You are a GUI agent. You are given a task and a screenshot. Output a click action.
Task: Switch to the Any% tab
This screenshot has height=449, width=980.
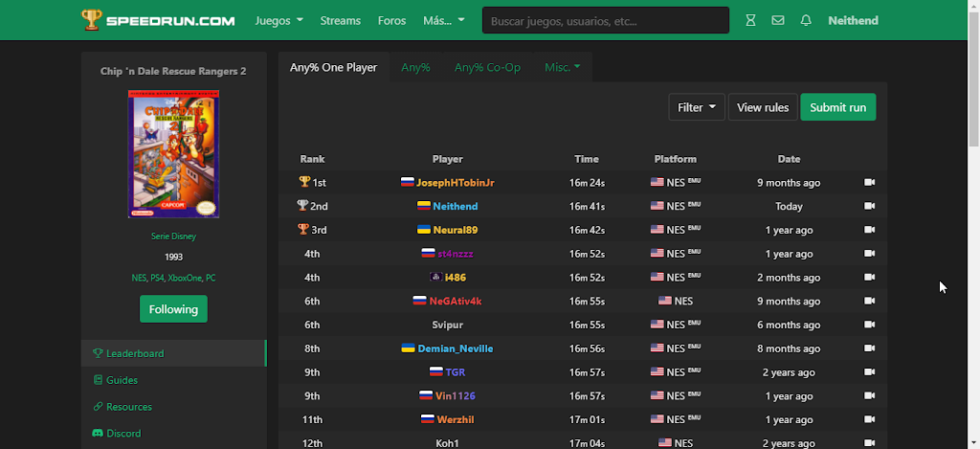415,67
